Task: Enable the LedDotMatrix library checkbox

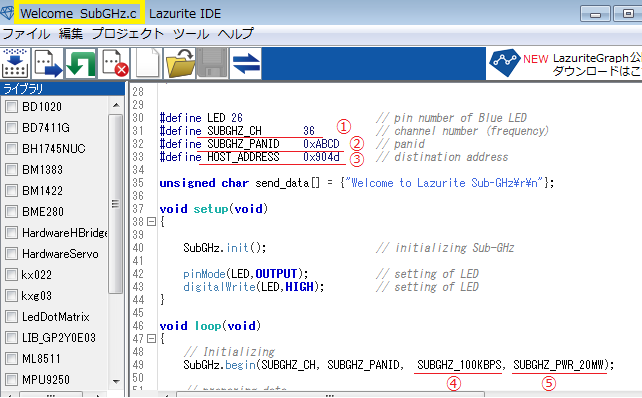Action: click(x=11, y=317)
